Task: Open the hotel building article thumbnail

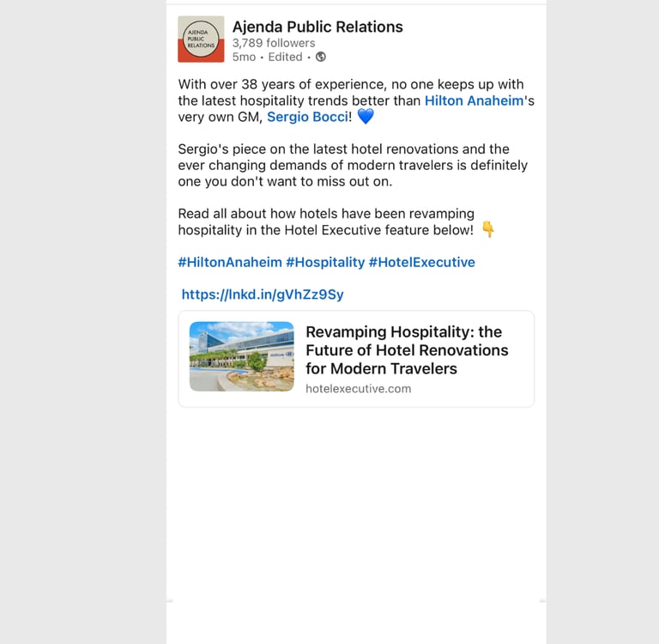Action: [x=242, y=356]
